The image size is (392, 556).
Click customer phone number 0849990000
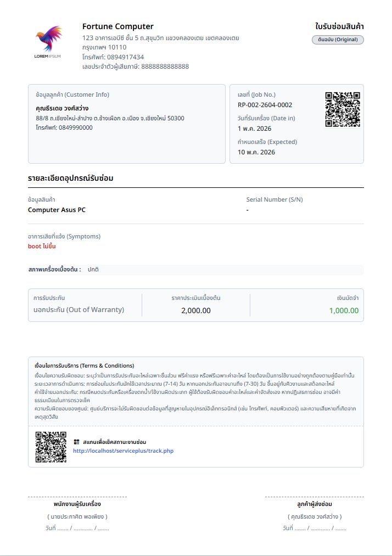76,127
